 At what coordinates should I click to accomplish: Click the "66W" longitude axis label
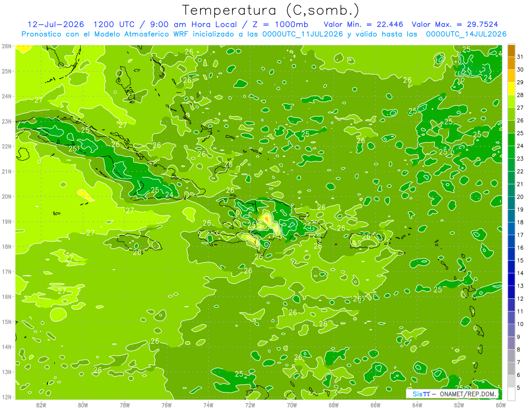[x=375, y=405]
